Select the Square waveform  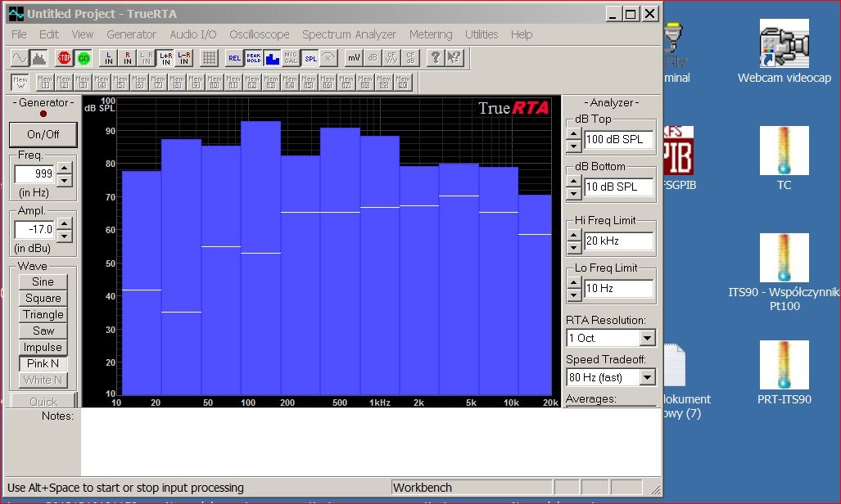43,298
